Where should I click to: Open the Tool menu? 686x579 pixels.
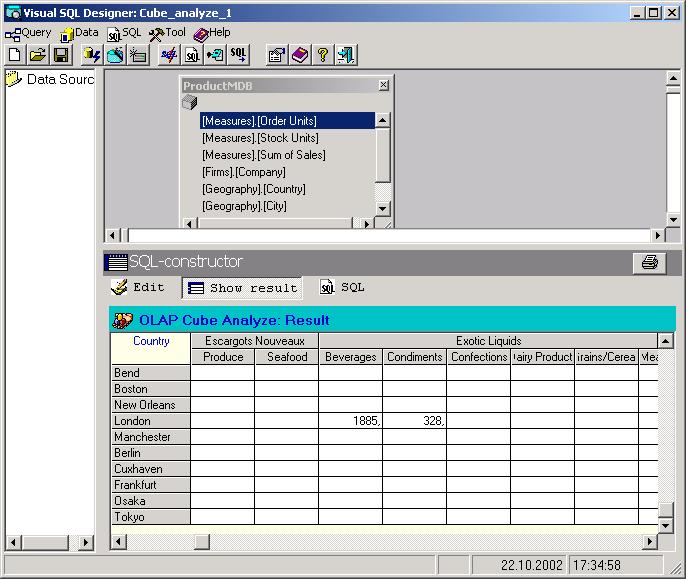[167, 33]
